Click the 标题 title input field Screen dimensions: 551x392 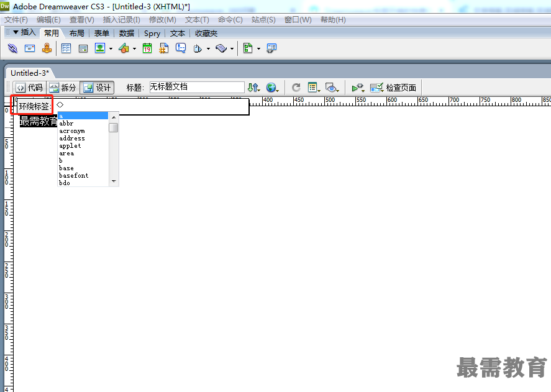click(x=197, y=87)
